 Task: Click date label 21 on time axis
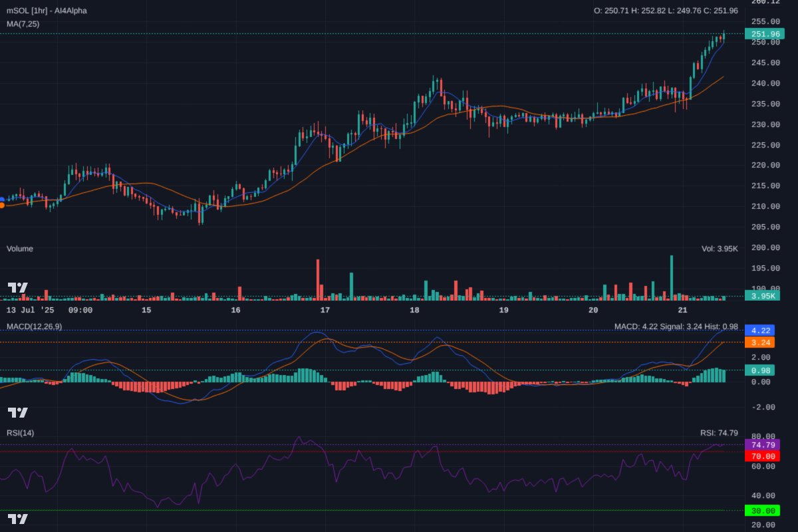pyautogui.click(x=683, y=311)
